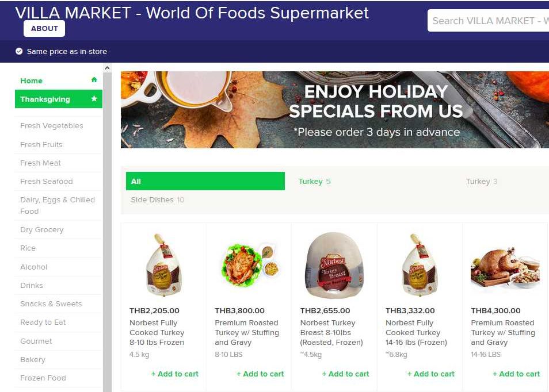This screenshot has height=392, width=549.
Task: Switch to the Side Dishes filter tab
Action: [157, 199]
